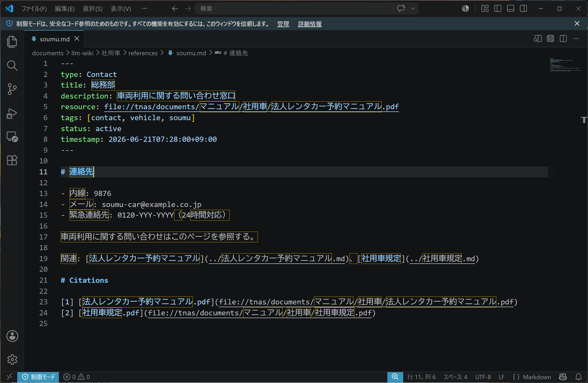Click the zoom magnifier in status bar
This screenshot has height=383, width=588.
coord(395,377)
